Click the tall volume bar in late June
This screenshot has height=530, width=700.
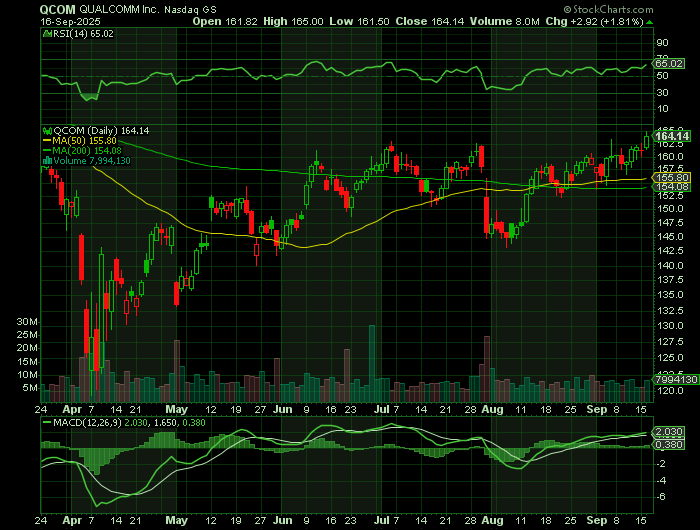click(372, 363)
